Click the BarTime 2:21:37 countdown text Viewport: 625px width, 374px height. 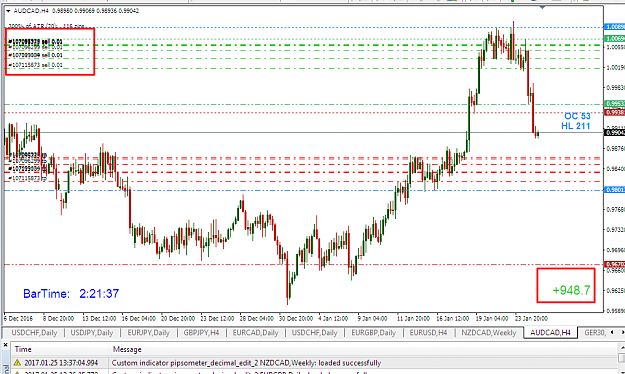71,294
